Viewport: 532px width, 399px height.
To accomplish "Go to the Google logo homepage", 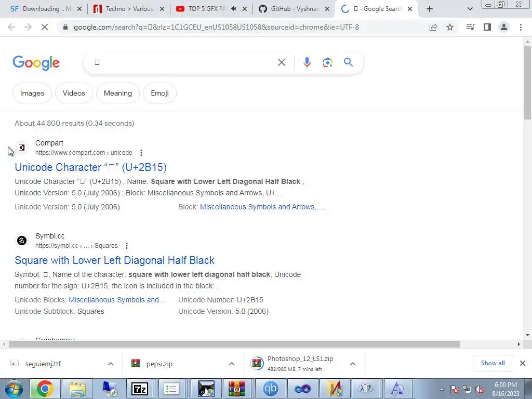I will (36, 63).
